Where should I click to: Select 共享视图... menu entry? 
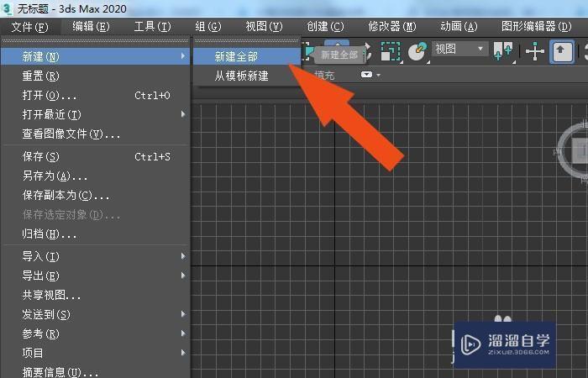click(95, 296)
